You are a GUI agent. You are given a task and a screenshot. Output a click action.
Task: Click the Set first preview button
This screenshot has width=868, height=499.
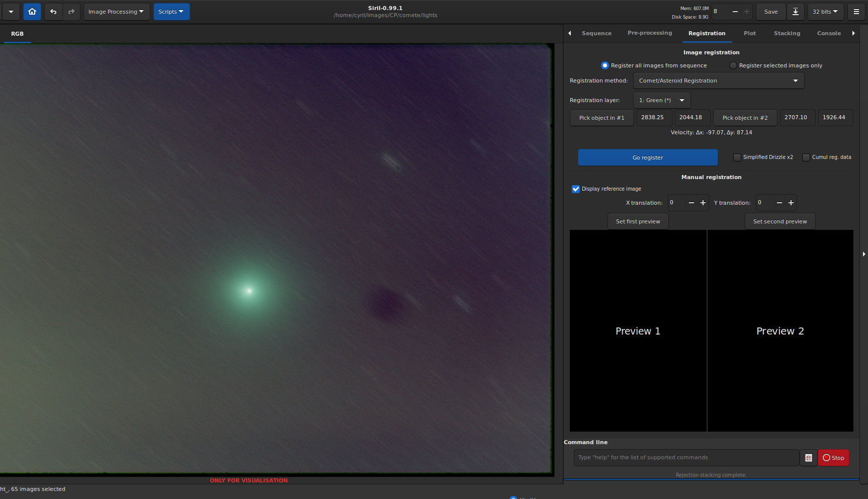tap(638, 221)
